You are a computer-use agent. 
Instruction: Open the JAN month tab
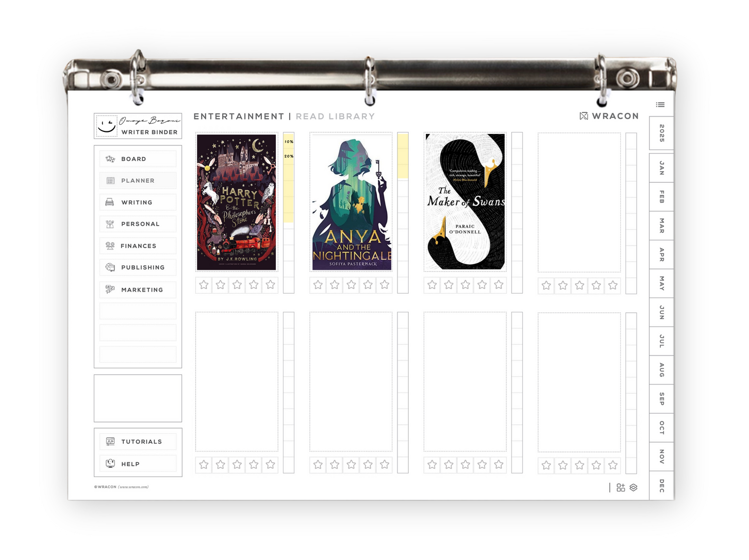[x=661, y=168]
